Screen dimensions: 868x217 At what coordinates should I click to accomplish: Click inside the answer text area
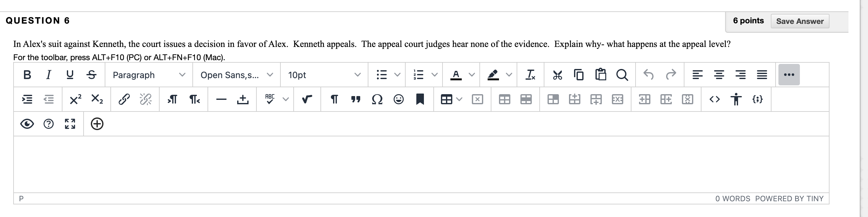pos(421,164)
